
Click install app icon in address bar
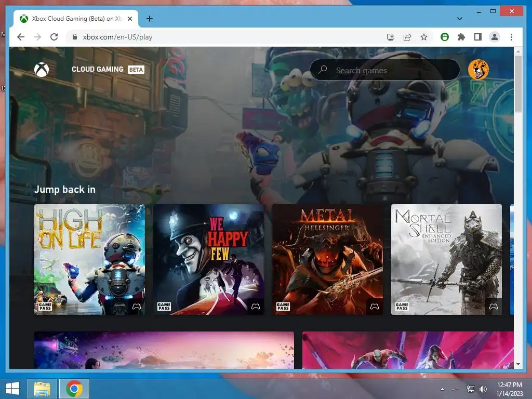[x=391, y=37]
